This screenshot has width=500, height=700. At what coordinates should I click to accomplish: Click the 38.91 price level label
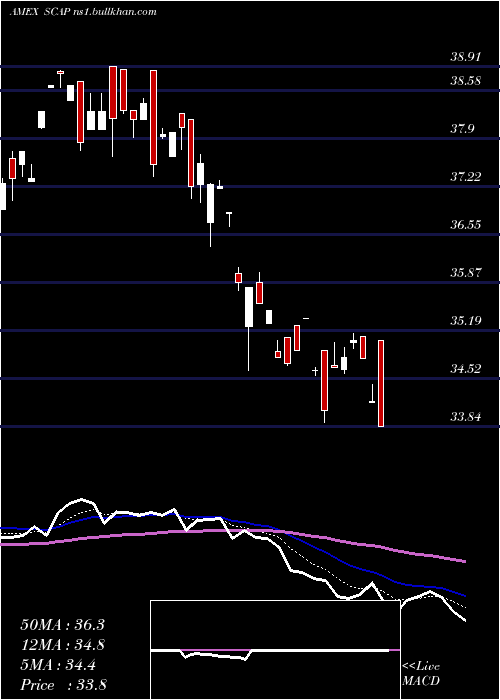coord(465,57)
